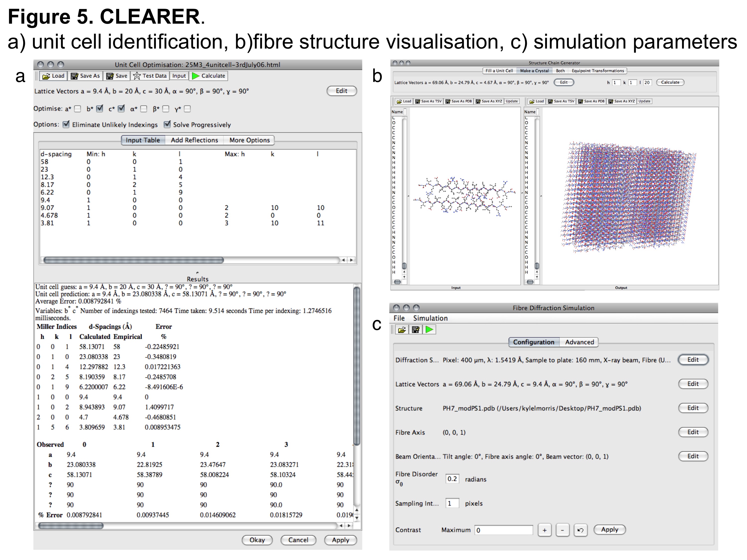This screenshot has width=747, height=560.
Task: Click the open-file icon in Fibre Diffraction Simulation
Action: click(x=402, y=330)
